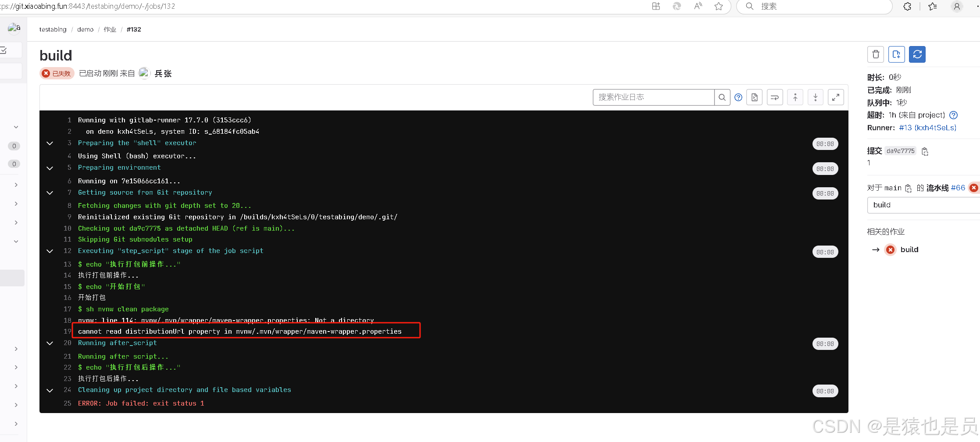980x442 pixels.
Task: Collapse the "Getting source from Git repository" section
Action: point(50,193)
